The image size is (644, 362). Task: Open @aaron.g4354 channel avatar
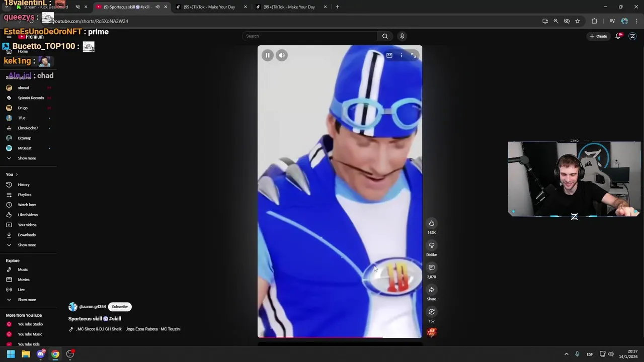(73, 307)
